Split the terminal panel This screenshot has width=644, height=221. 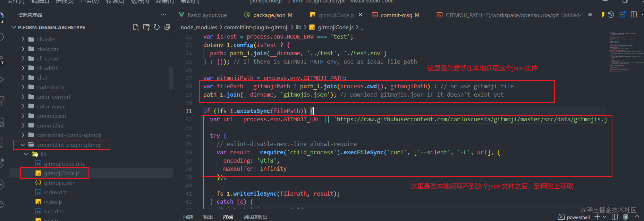tap(615, 217)
